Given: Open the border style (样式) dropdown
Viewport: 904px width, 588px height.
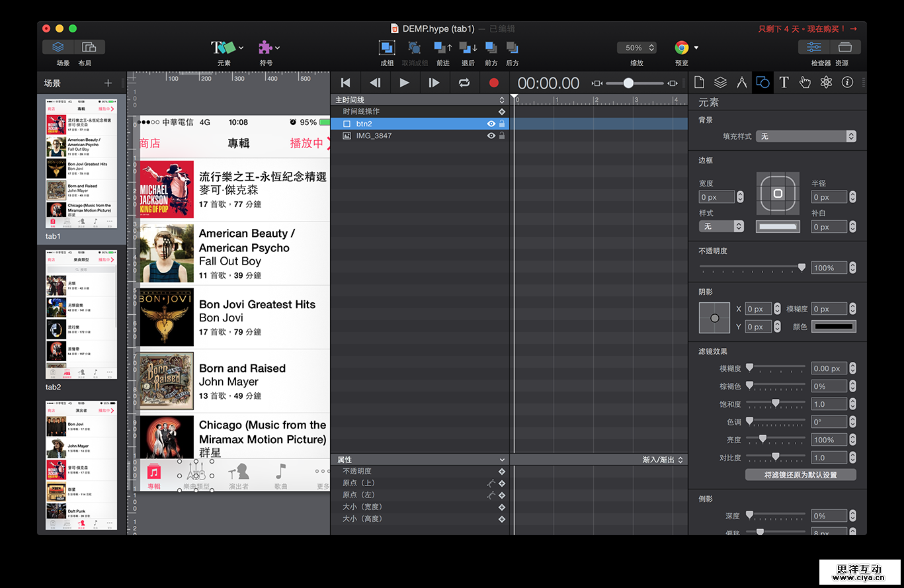Looking at the screenshot, I should [721, 226].
